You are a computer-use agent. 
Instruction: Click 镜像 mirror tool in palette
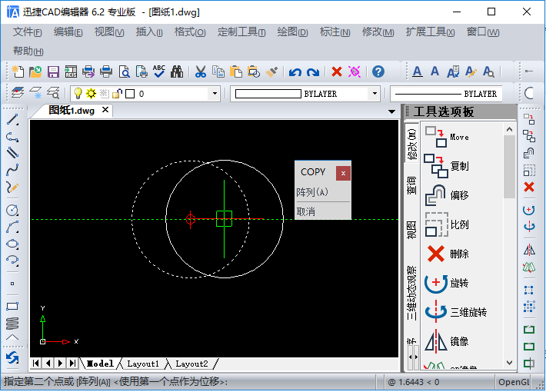coord(447,341)
